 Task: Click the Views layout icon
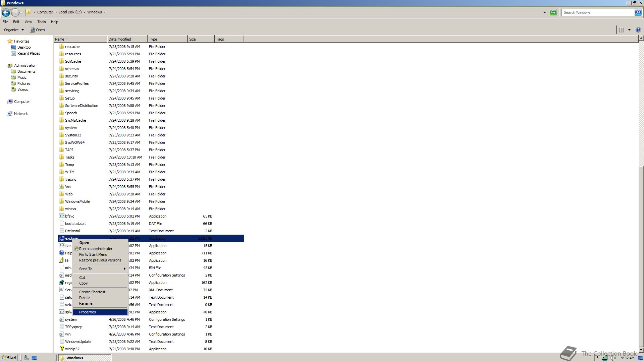621,30
